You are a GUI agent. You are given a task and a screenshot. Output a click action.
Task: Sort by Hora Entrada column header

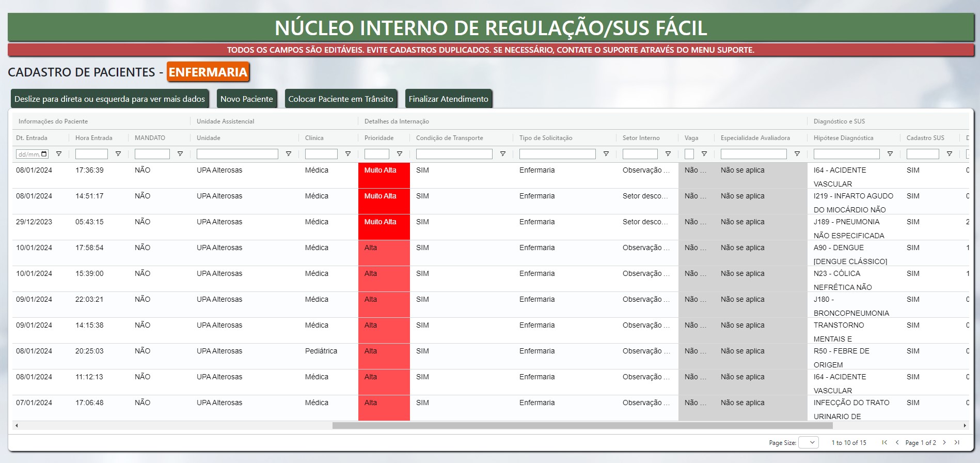point(93,138)
